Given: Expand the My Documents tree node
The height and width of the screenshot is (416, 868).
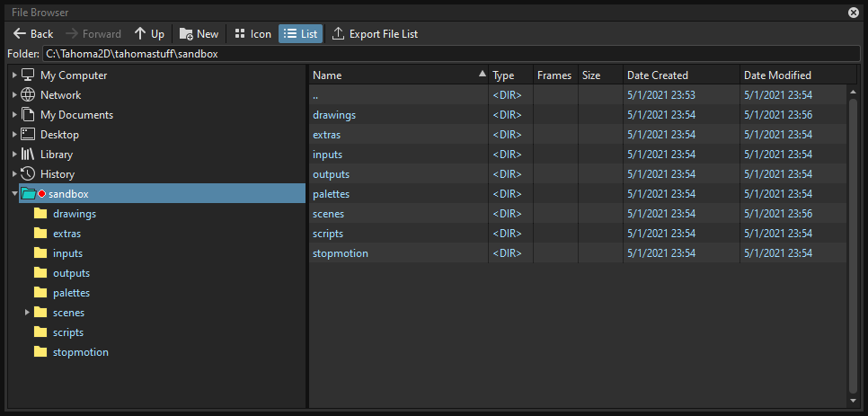Looking at the screenshot, I should pyautogui.click(x=14, y=115).
